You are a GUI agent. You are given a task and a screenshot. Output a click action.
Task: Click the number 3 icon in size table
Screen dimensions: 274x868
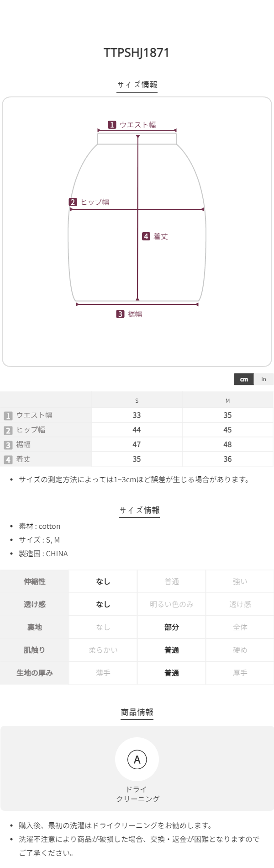coord(8,445)
